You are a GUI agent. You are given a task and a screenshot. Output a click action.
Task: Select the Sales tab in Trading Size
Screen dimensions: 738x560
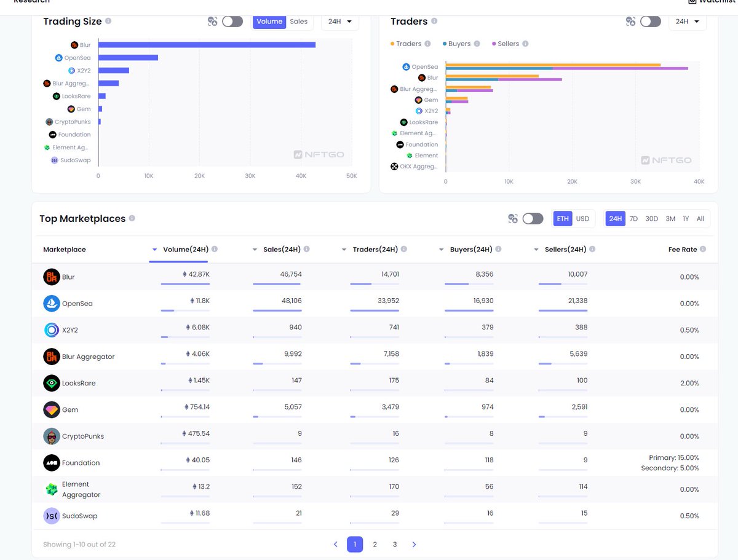point(299,22)
